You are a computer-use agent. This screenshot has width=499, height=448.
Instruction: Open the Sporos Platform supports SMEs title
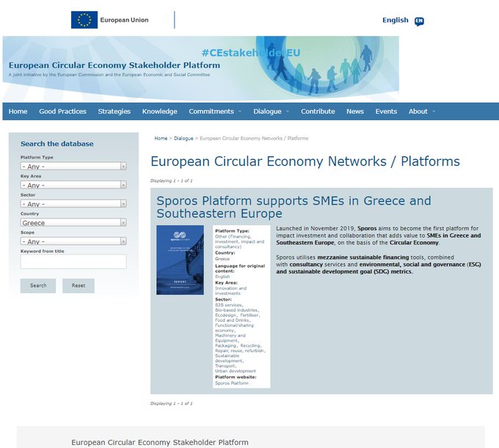[294, 207]
